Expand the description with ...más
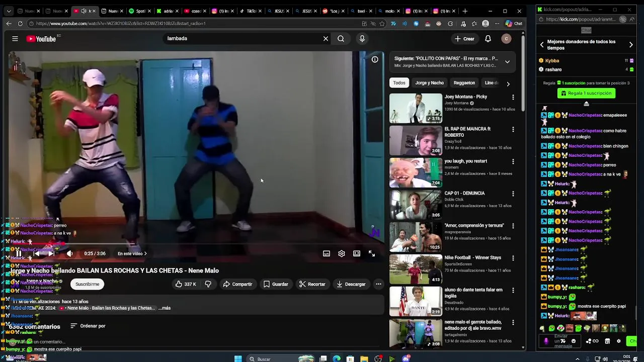Screen dimensions: 644x362 point(165,308)
